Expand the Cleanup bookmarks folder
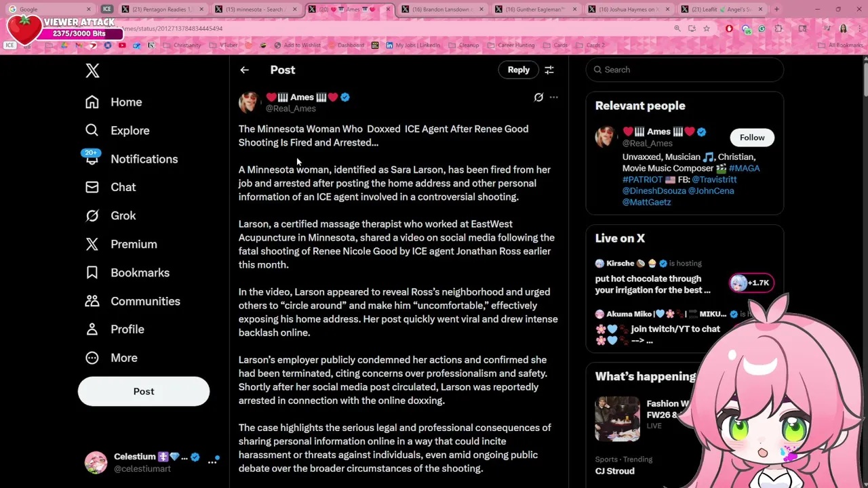Image resolution: width=868 pixels, height=488 pixels. point(463,45)
